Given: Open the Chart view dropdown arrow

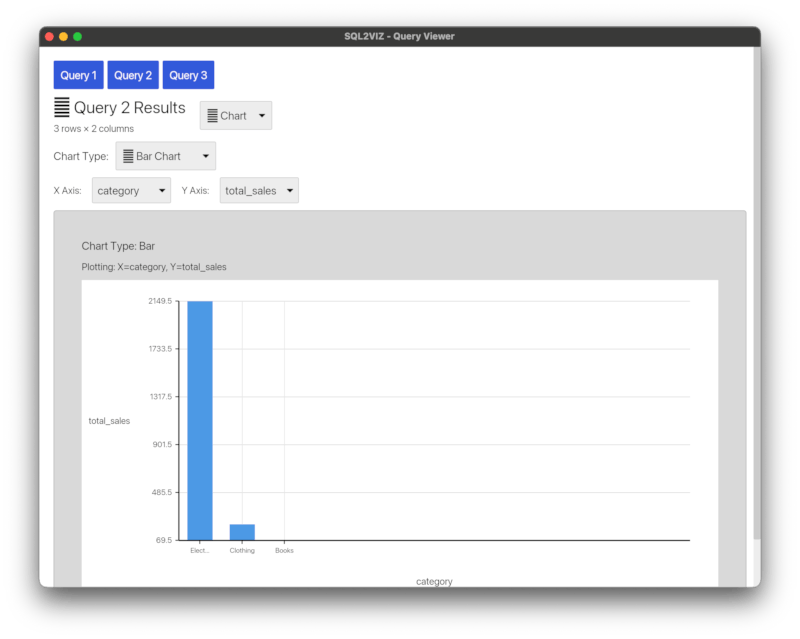Looking at the screenshot, I should (x=261, y=116).
